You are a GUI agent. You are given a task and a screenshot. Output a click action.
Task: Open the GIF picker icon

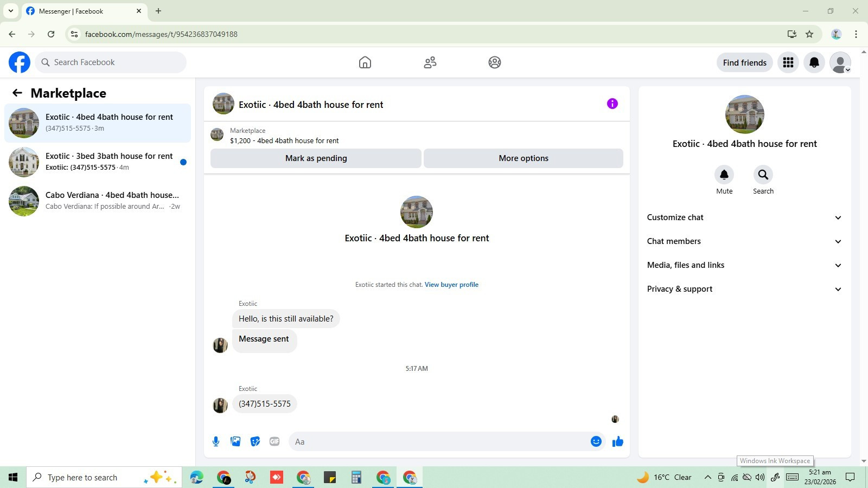pos(275,441)
